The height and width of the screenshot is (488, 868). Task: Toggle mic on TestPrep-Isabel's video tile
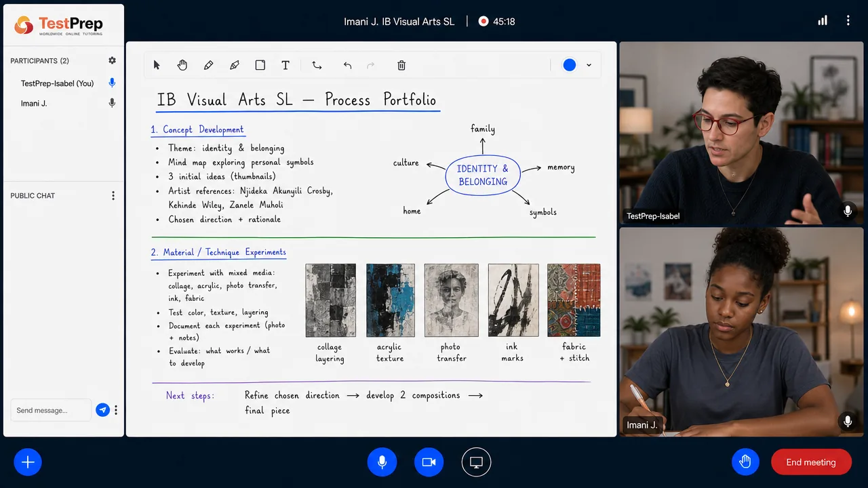click(848, 211)
